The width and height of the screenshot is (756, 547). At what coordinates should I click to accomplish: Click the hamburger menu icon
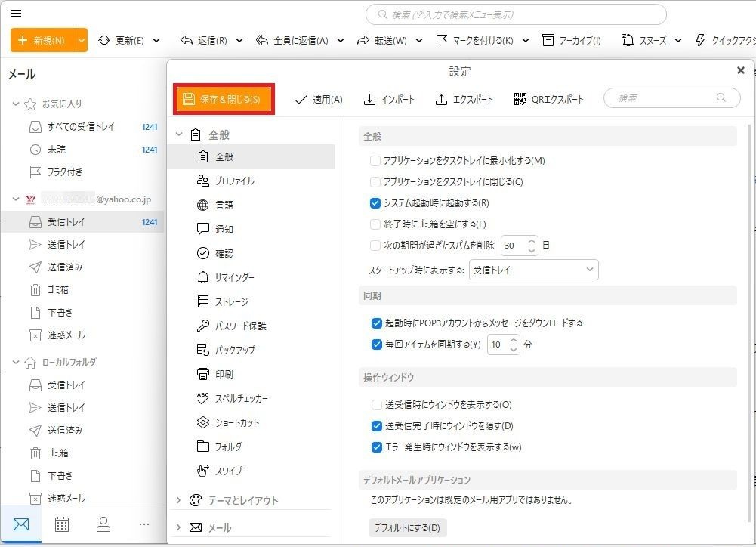coord(16,14)
